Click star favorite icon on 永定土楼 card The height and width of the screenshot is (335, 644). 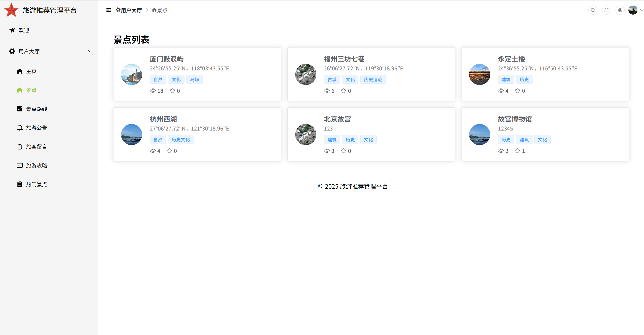pos(517,91)
